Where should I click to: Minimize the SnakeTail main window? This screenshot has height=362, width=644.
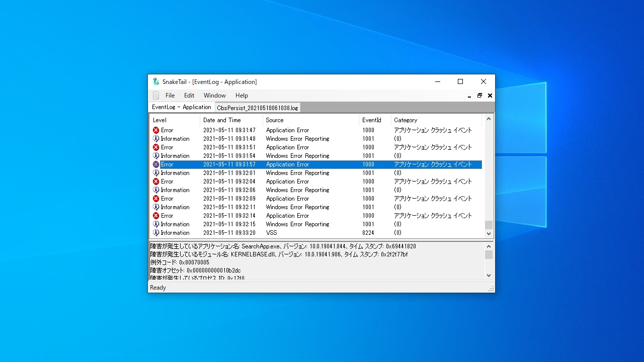click(x=437, y=81)
